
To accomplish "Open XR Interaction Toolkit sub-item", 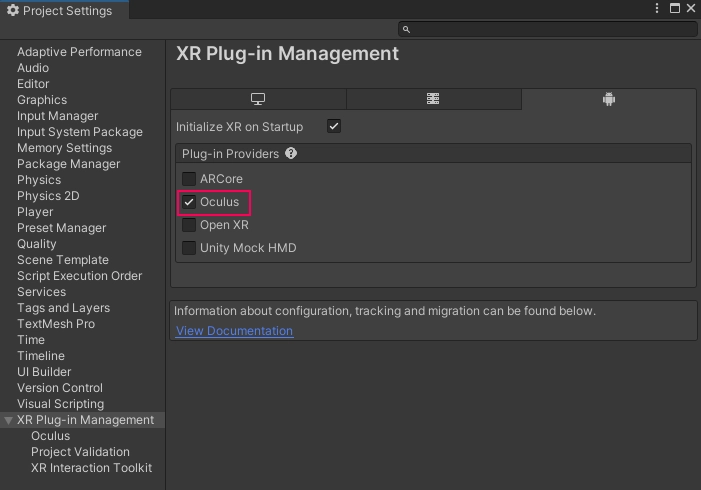I will click(x=92, y=468).
